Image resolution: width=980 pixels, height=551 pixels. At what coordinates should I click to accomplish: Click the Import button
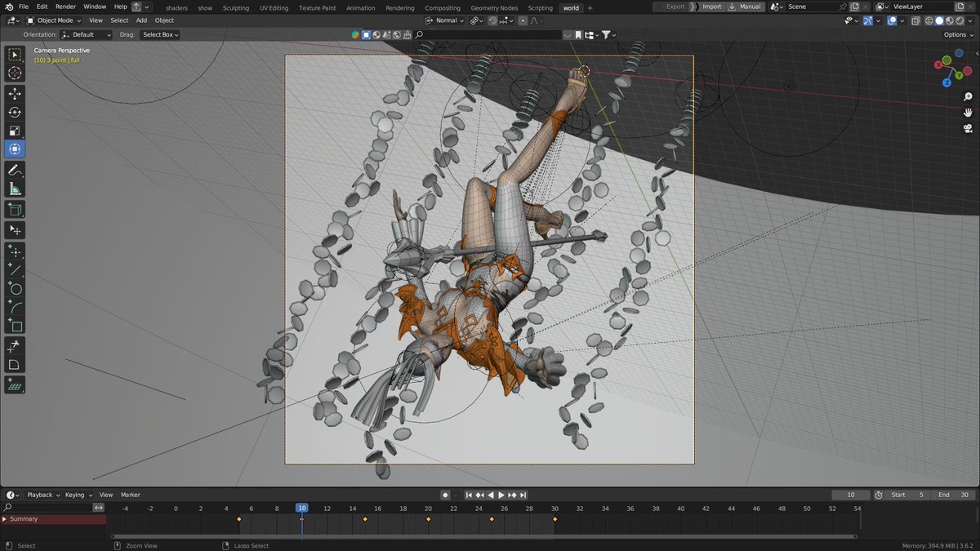pos(712,7)
